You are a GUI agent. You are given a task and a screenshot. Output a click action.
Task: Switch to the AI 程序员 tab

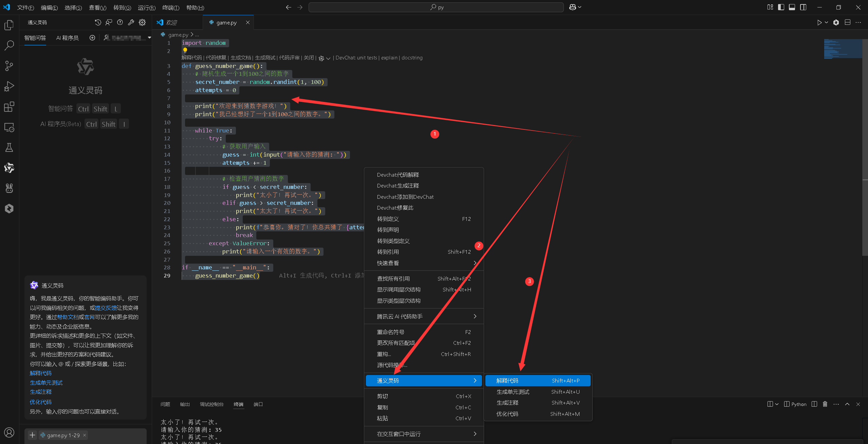point(67,38)
